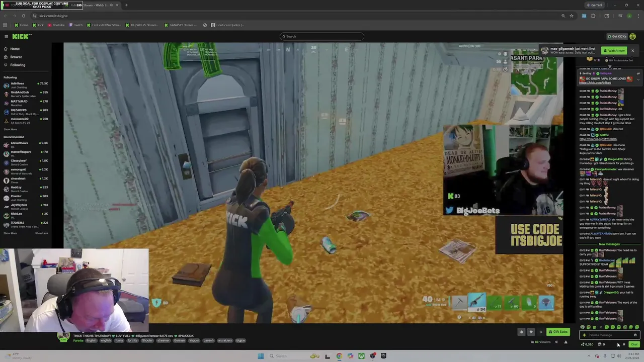Go to Home in the sidebar

coord(12,49)
